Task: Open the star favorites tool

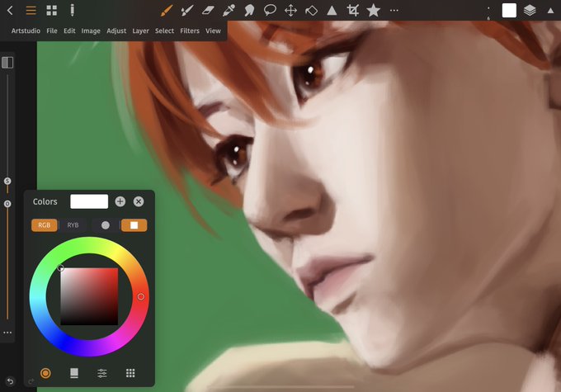Action: click(x=373, y=11)
